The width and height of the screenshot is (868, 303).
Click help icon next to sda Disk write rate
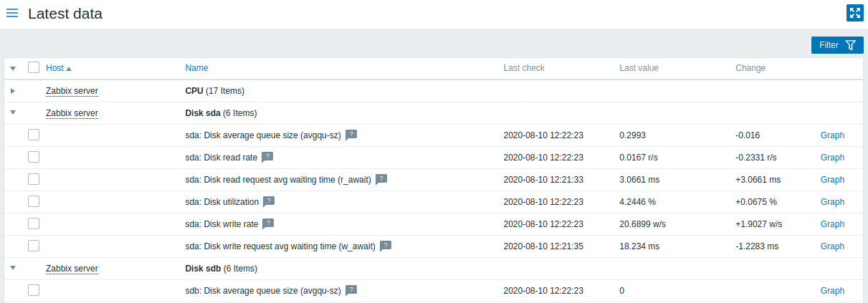268,223
